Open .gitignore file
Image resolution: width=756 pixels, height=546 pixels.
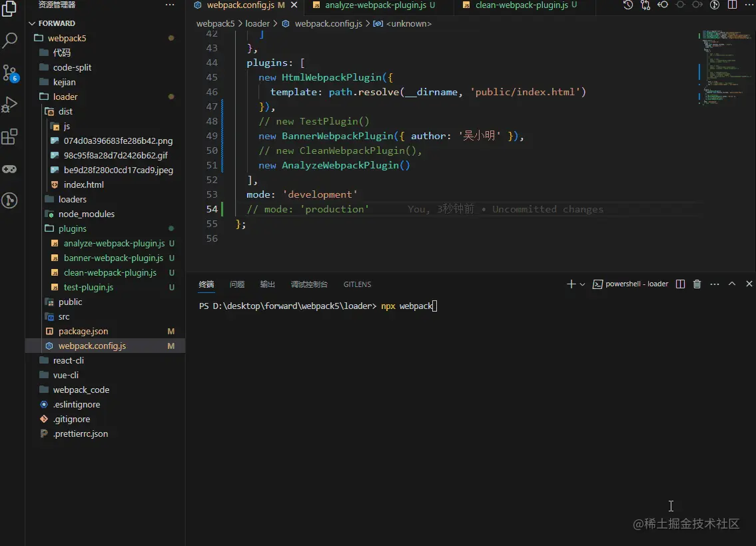click(x=105, y=419)
